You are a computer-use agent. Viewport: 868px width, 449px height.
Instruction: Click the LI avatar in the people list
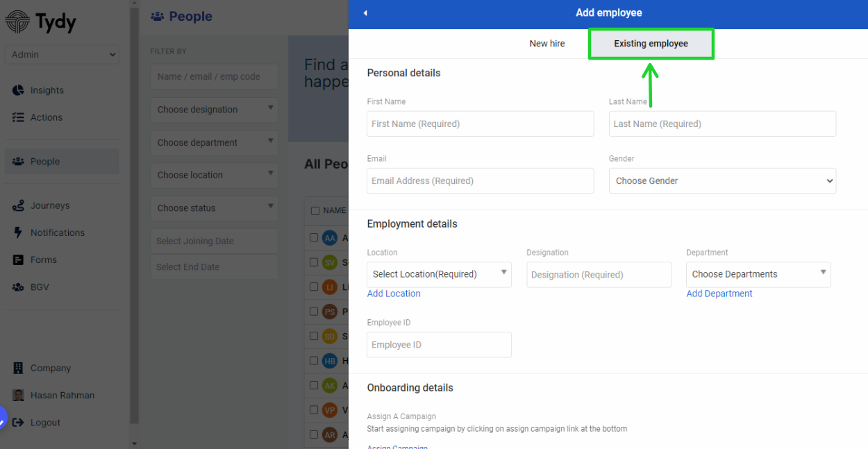(330, 287)
